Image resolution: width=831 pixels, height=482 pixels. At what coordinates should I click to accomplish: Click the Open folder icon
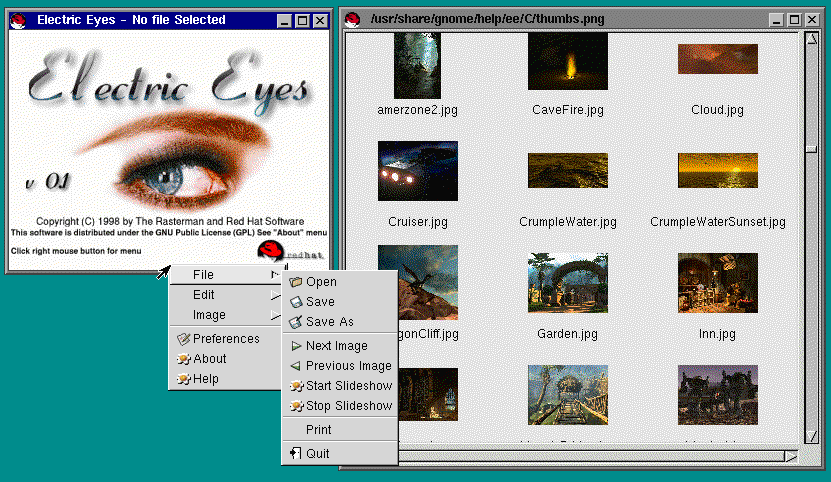pos(296,282)
